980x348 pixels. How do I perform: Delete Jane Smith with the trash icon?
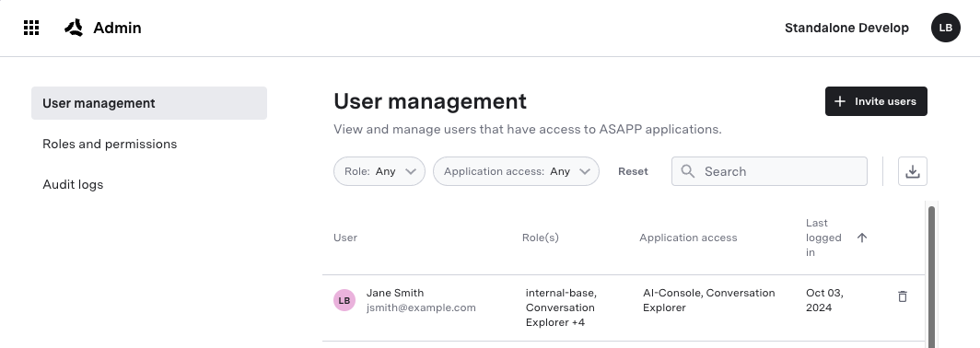902,296
